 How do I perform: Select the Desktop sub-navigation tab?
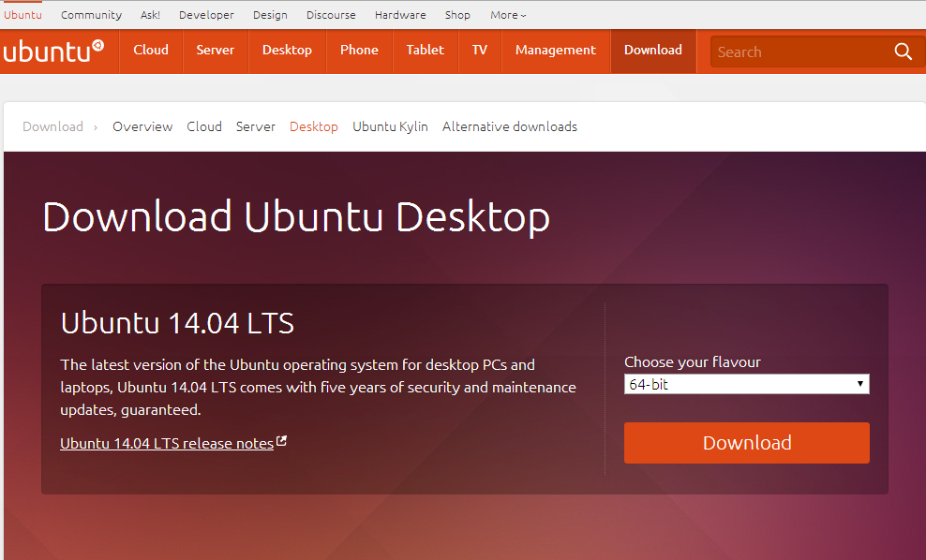(314, 126)
